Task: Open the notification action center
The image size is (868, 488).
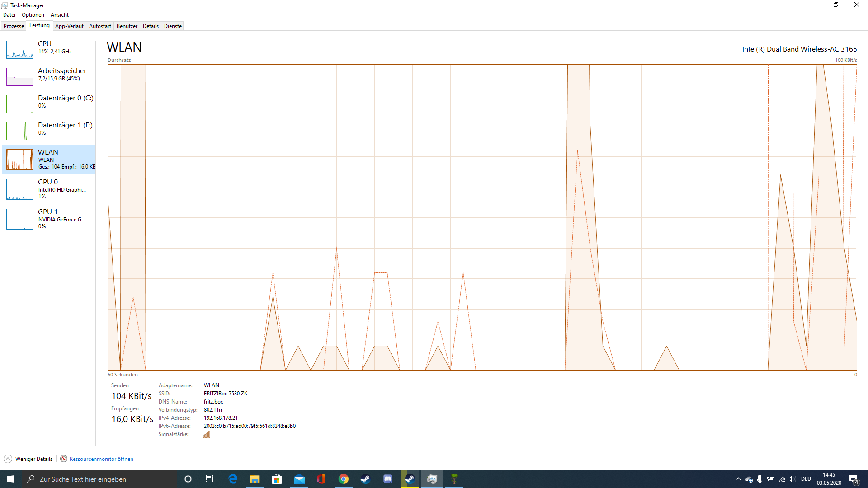Action: pyautogui.click(x=854, y=479)
